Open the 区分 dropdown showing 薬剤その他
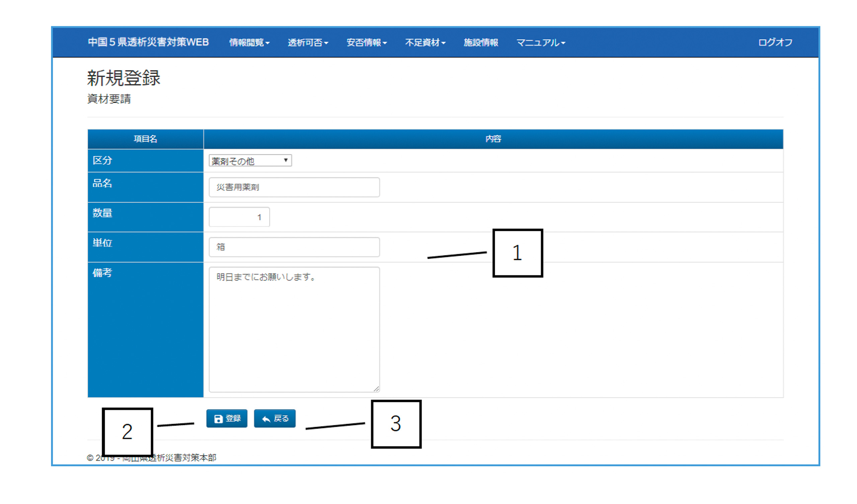 click(250, 161)
